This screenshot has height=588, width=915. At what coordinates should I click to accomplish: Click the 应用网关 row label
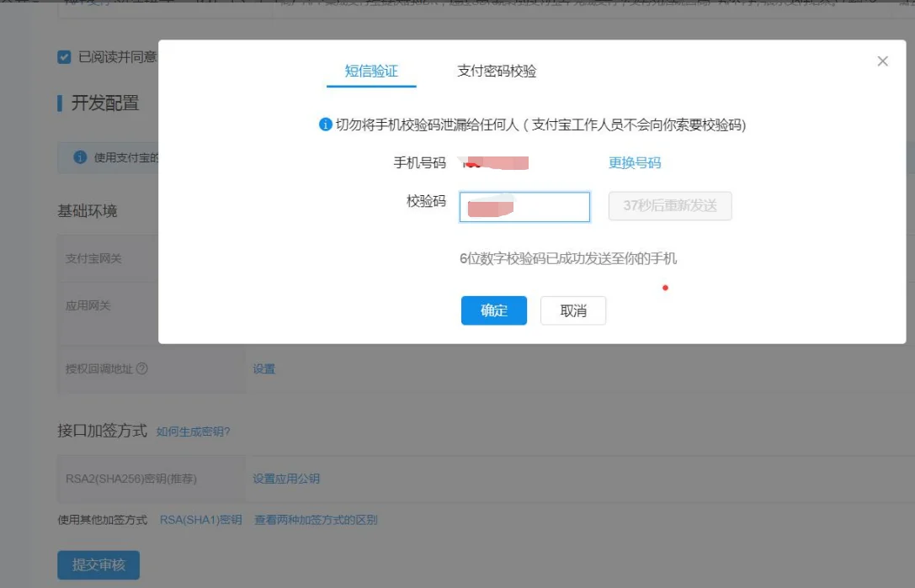click(88, 305)
